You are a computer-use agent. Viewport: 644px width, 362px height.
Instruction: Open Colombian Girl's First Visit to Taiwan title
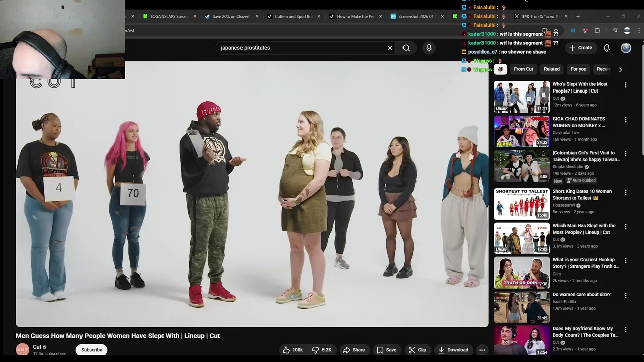coord(587,156)
